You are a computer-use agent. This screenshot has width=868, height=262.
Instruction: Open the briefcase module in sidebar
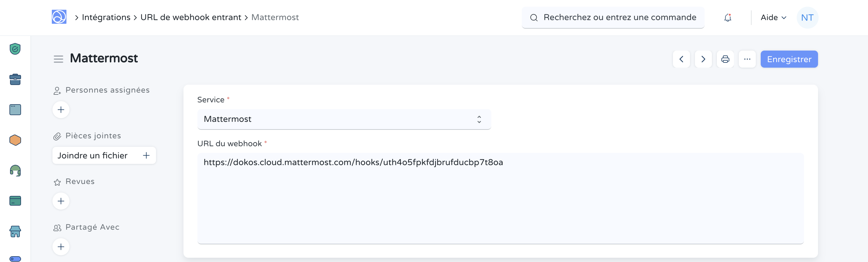(x=15, y=80)
